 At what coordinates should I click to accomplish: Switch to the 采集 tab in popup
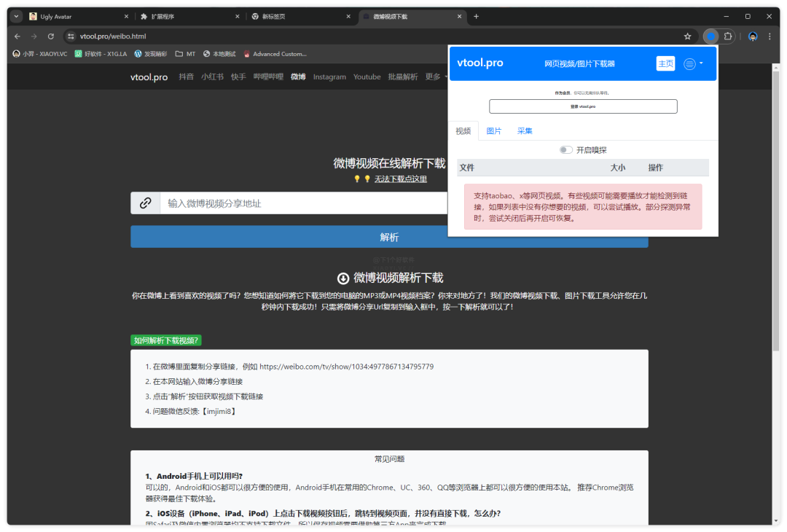click(525, 131)
